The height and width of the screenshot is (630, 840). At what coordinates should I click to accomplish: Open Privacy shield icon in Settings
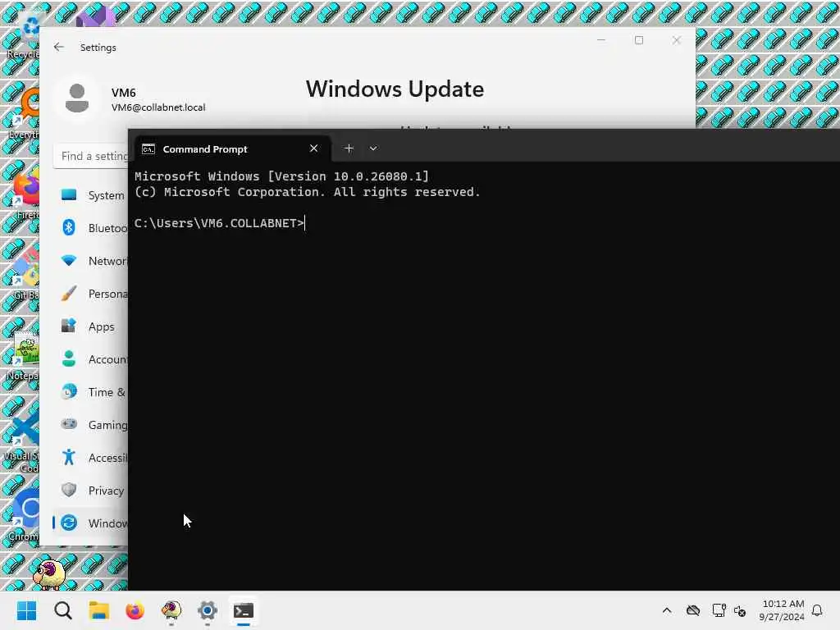(69, 490)
